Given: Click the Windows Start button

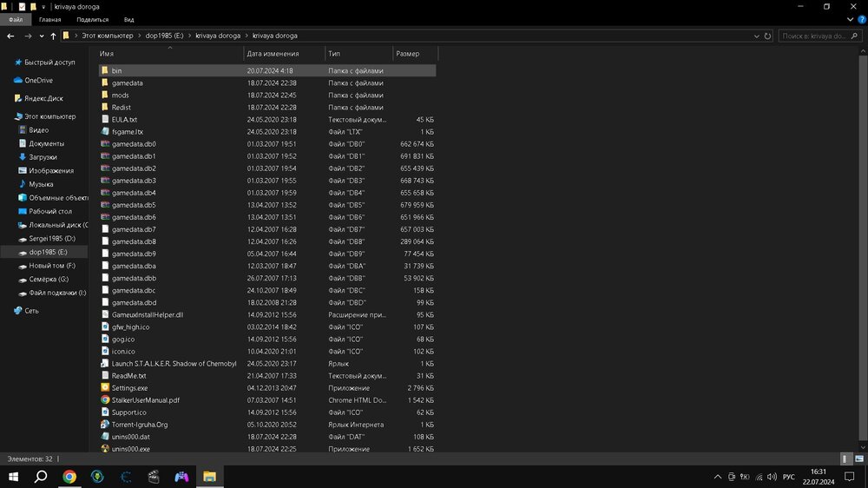Looking at the screenshot, I should coord(13,477).
